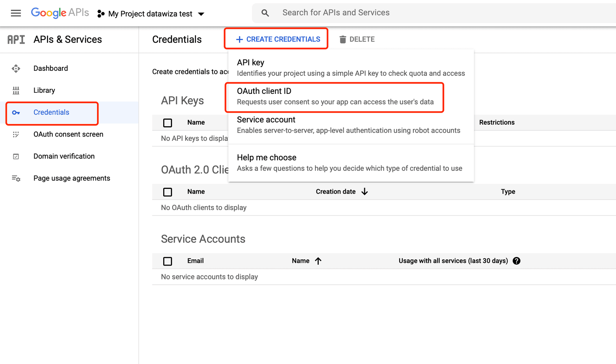The width and height of the screenshot is (616, 364).
Task: Click the API logo icon beside APIs & Services
Action: [16, 40]
